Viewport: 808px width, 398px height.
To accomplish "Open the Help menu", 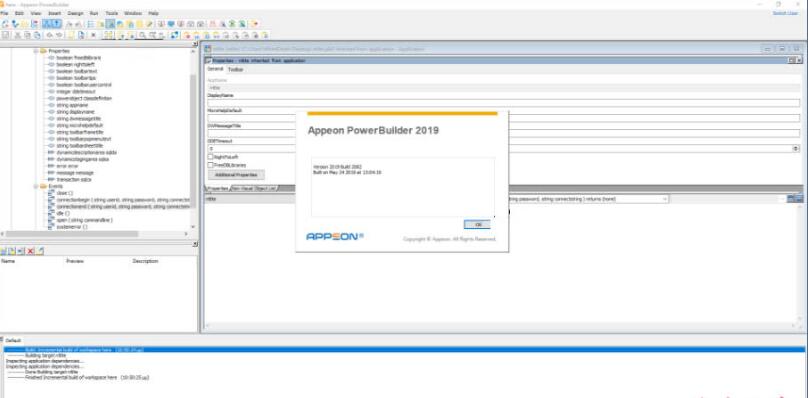I will coord(153,13).
